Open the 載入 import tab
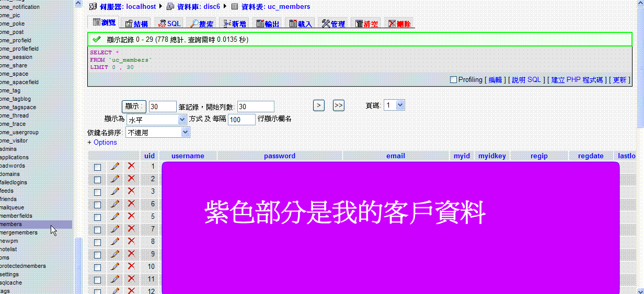Viewport: 644px width, 294px height. pyautogui.click(x=301, y=23)
